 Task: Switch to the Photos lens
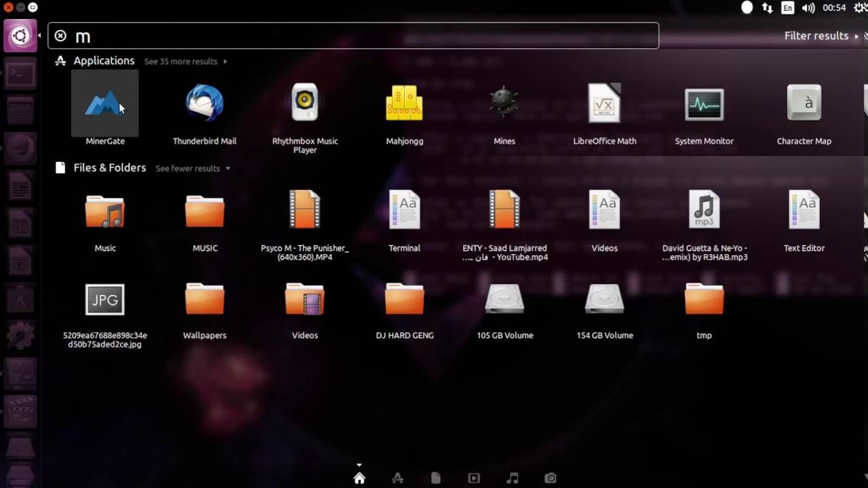click(x=551, y=478)
